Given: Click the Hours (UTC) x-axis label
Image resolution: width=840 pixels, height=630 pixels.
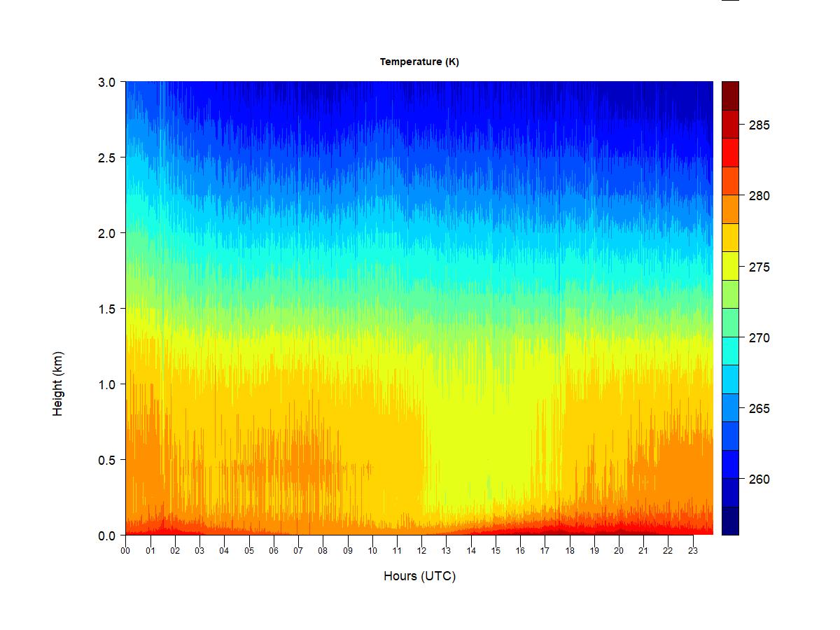Looking at the screenshot, I should 419,576.
